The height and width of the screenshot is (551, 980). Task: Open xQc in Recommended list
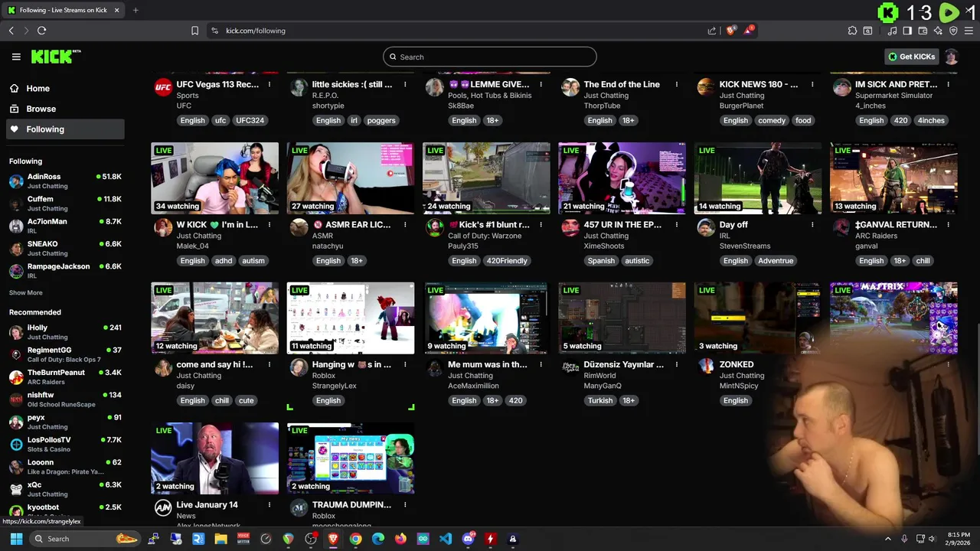tap(65, 489)
